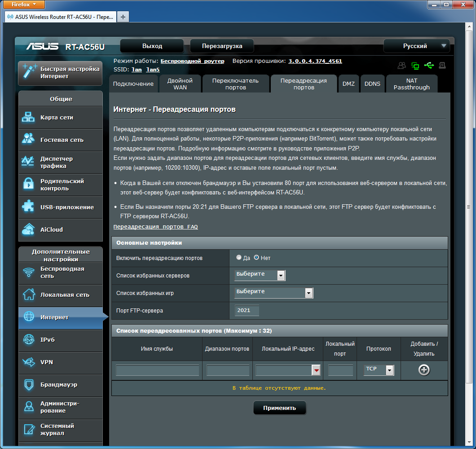Click the Общие section header

[61, 99]
